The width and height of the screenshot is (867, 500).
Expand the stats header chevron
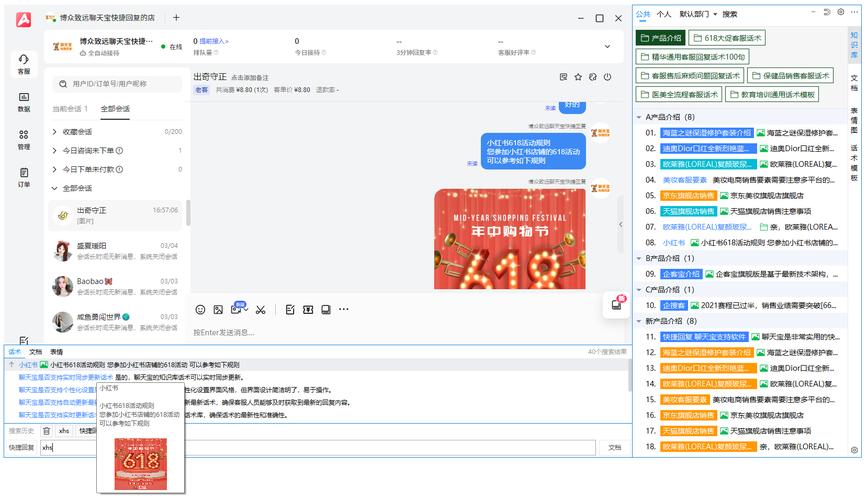click(x=607, y=46)
